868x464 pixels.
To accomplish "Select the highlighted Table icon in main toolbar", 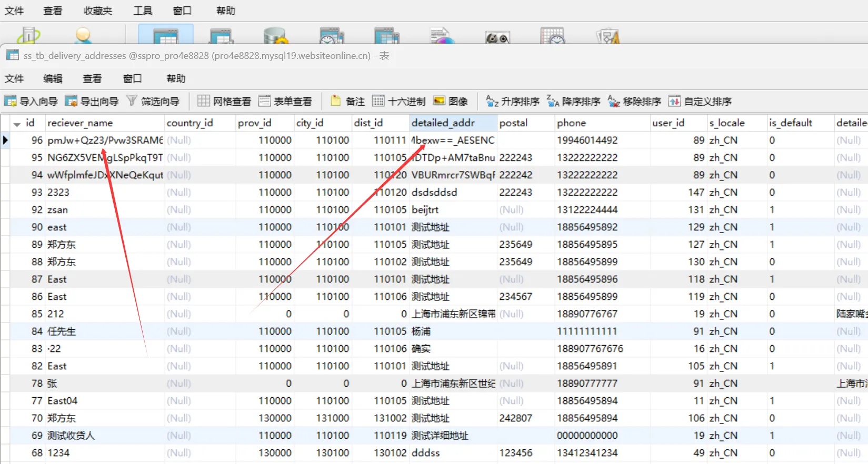I will click(165, 36).
